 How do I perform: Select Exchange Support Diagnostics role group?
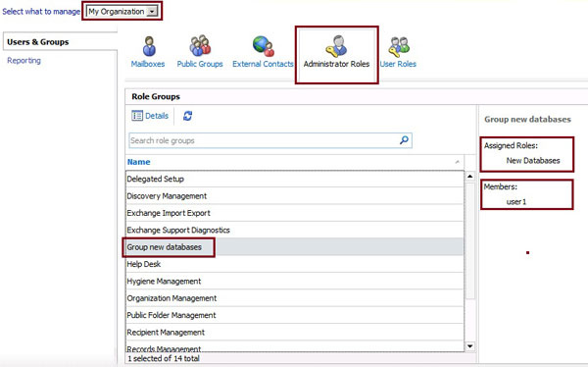[x=295, y=230]
